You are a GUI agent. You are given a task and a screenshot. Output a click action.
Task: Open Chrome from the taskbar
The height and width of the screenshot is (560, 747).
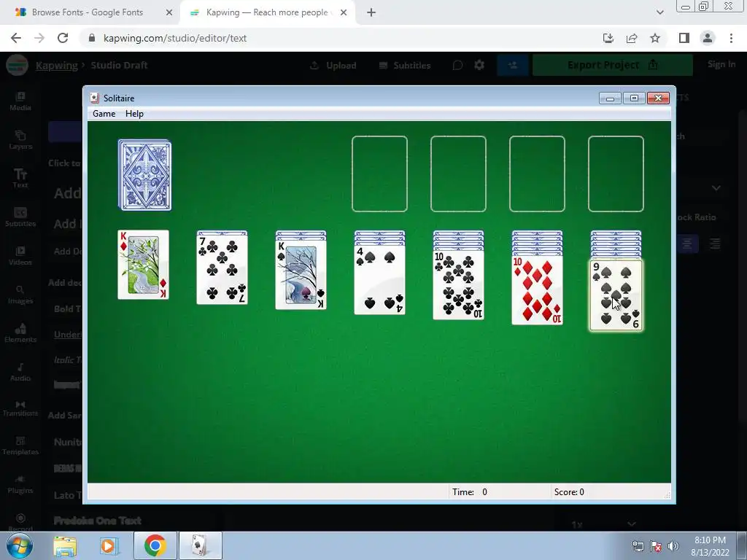click(x=155, y=545)
